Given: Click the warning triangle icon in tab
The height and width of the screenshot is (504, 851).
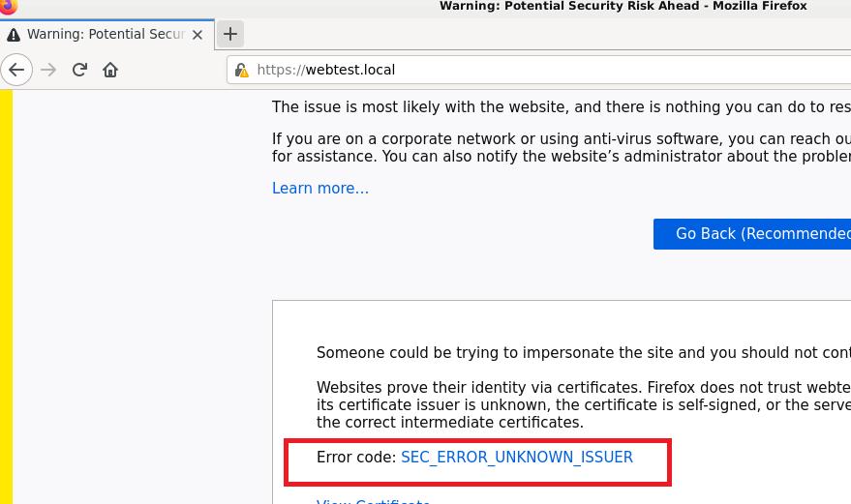Looking at the screenshot, I should pos(14,35).
